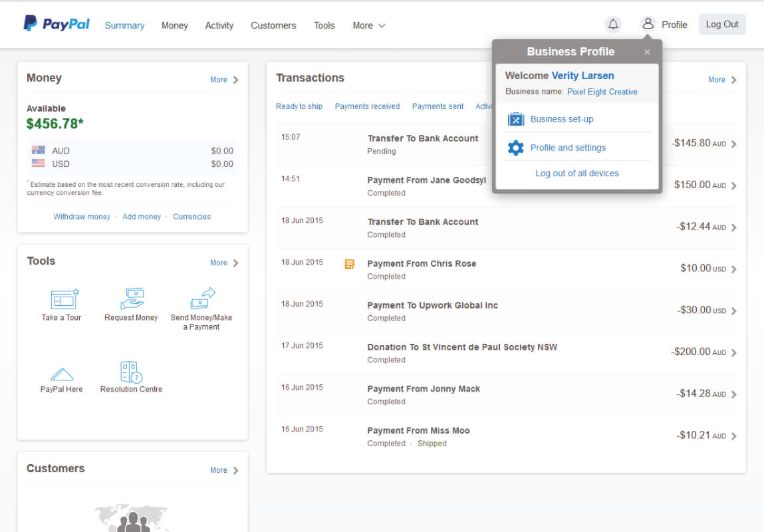Open the Take a Tour tool icon
Screen dimensions: 764x532
click(64, 299)
